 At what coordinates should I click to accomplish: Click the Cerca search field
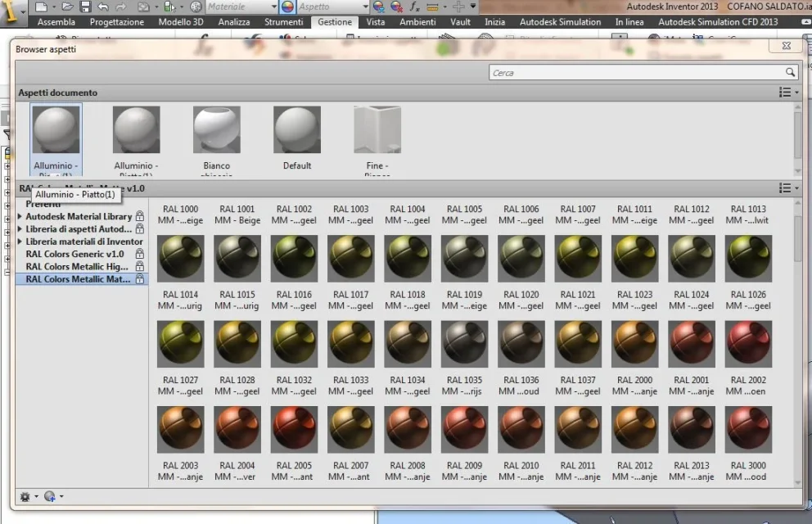642,73
